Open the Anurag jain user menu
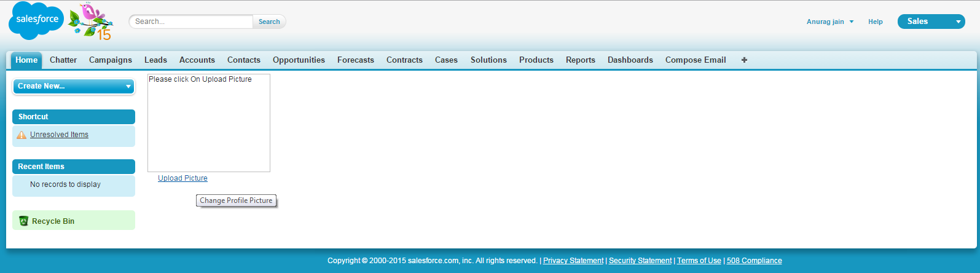The image size is (980, 273). coord(830,22)
